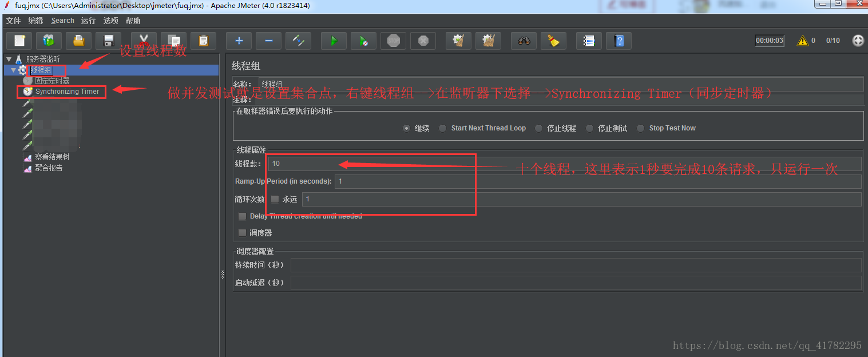Screen dimensions: 868x357
Task: Click the 持续时间（秒） field
Action: (576, 265)
